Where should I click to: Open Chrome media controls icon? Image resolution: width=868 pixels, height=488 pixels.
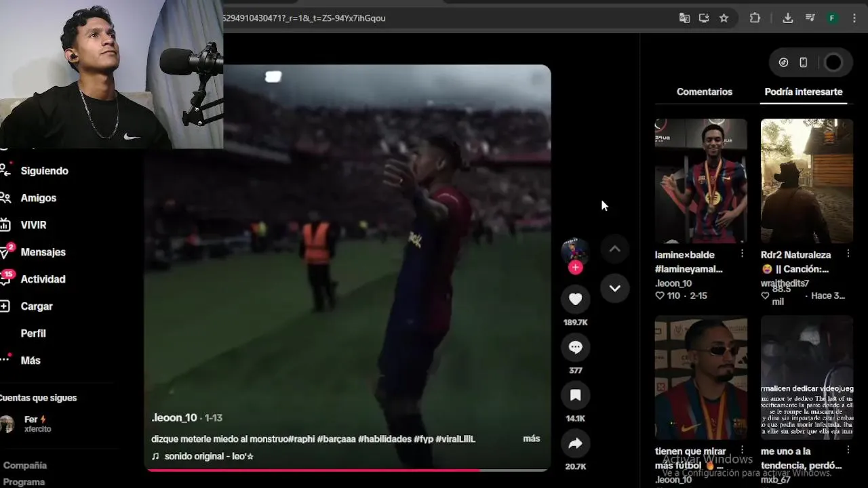pos(810,18)
